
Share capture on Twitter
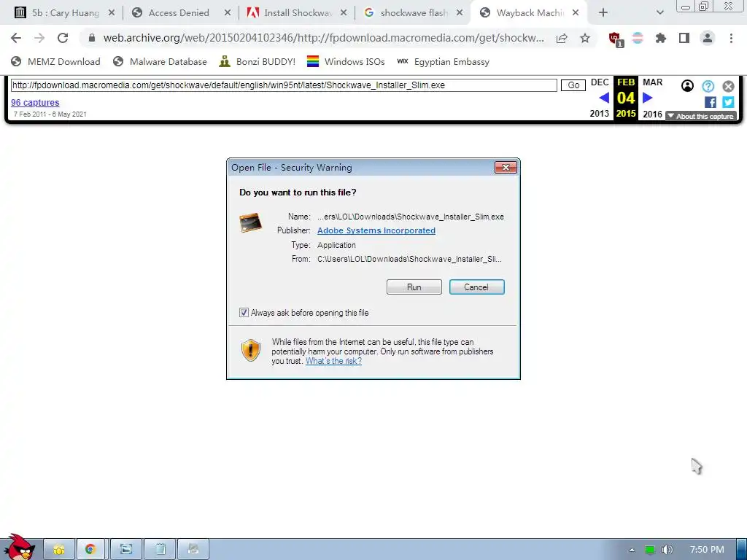click(728, 102)
